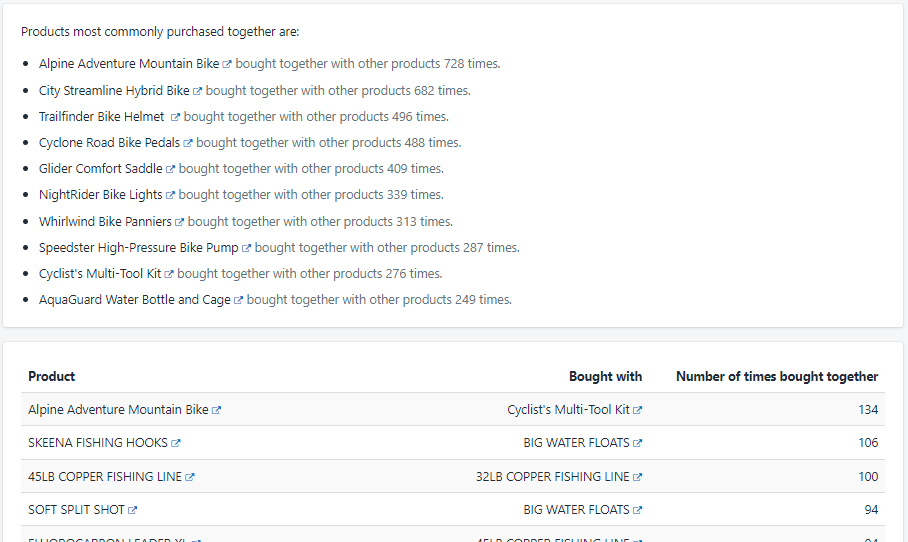Click external link icon beside 32LB COPPER FISHING LINE
Viewport: 908px width, 542px height.
tap(638, 477)
